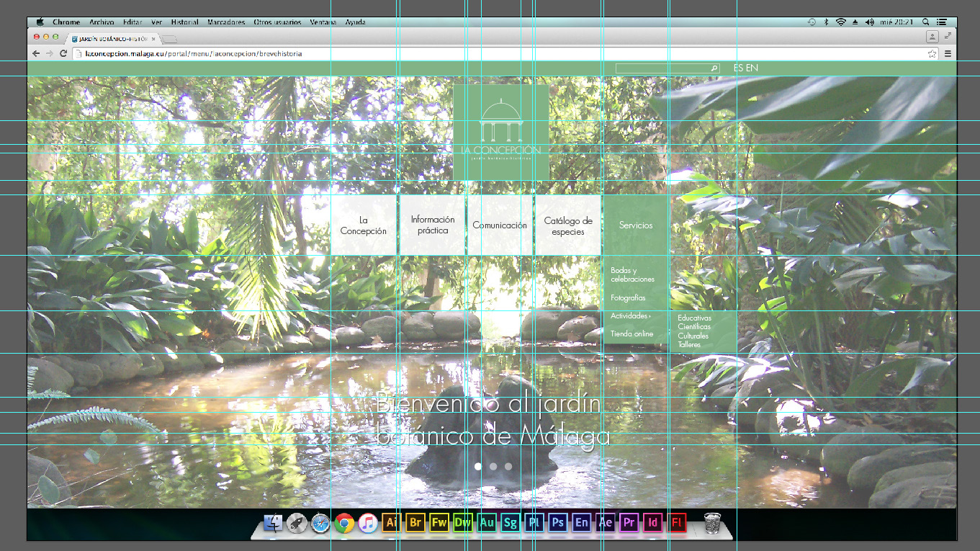Open the Historial menu in the menu bar

184,22
